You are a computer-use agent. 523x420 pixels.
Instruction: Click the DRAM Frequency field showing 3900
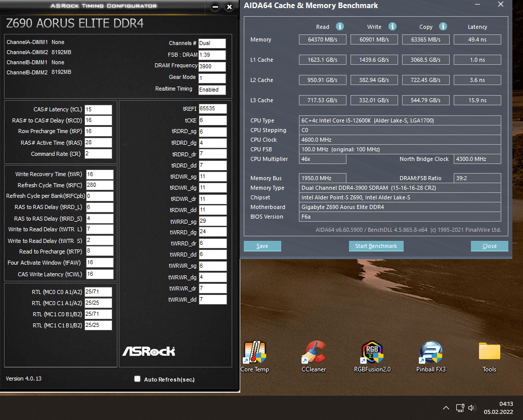(212, 66)
